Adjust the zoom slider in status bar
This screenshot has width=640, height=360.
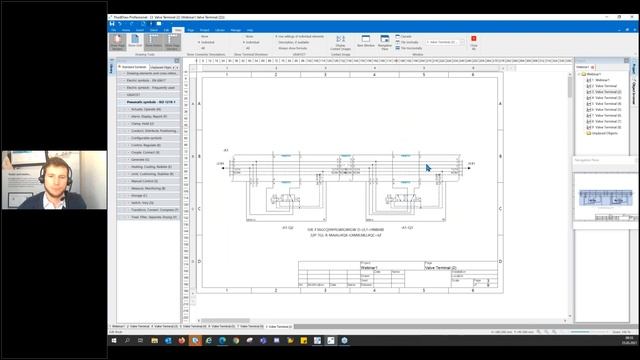click(589, 332)
